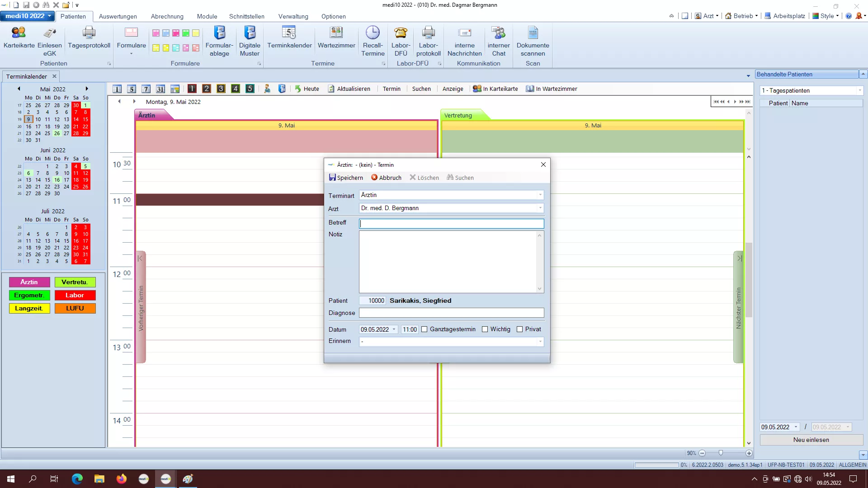Tick the Wichtig checkbox
868x488 pixels.
[x=485, y=329]
